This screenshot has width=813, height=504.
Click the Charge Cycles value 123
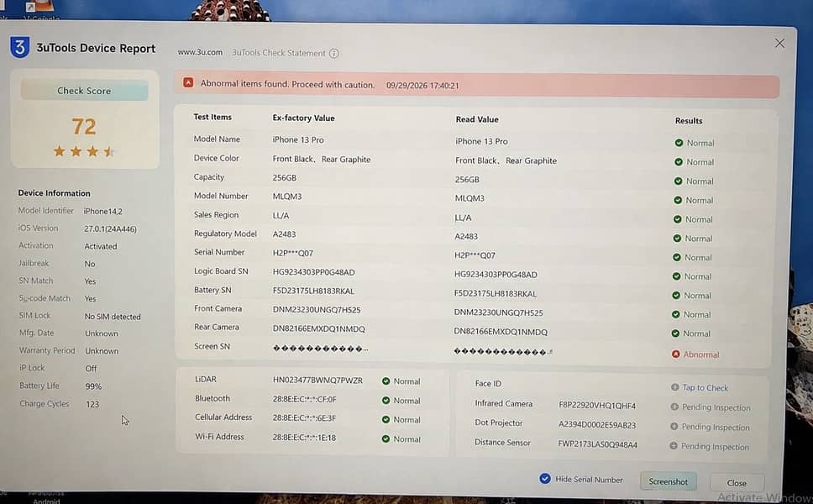[92, 404]
